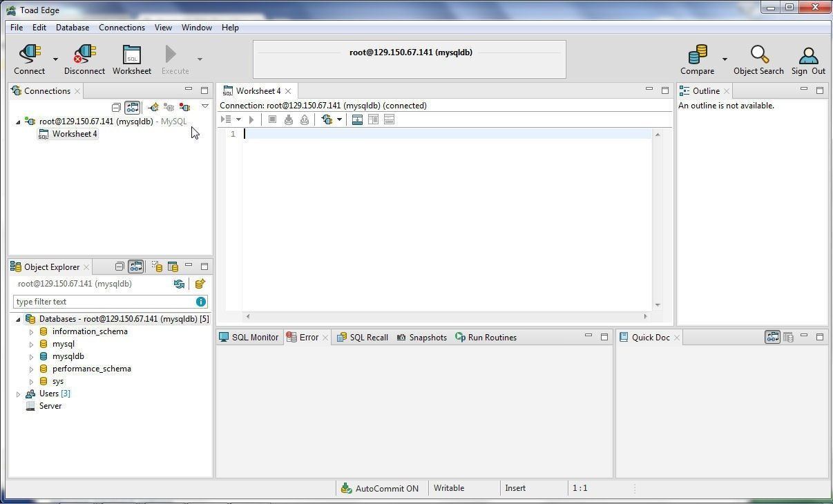
Task: Click the Compare databases icon
Action: click(698, 55)
